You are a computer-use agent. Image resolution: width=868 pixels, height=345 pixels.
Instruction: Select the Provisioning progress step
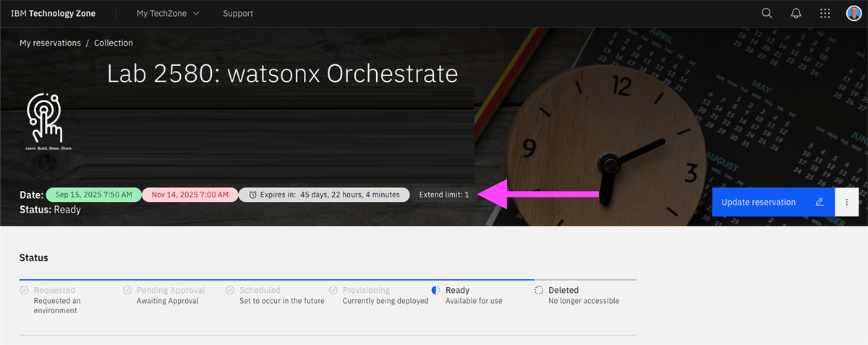pos(366,290)
